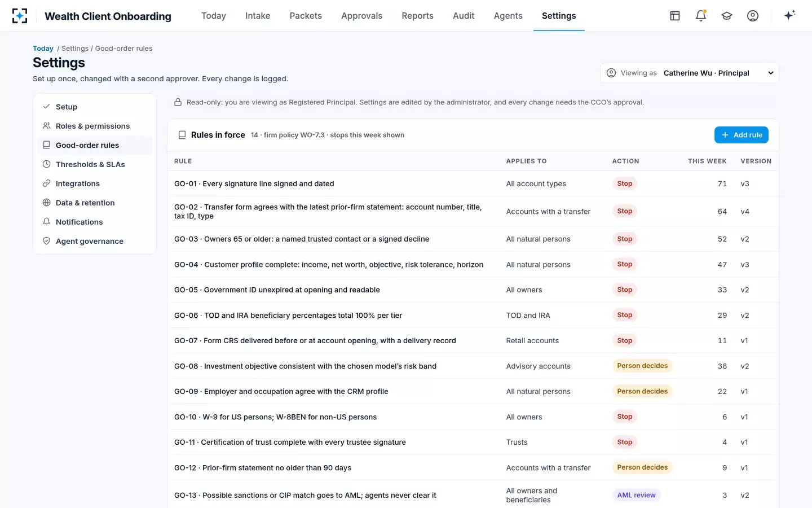
Task: Click the Add rule button
Action: (742, 135)
